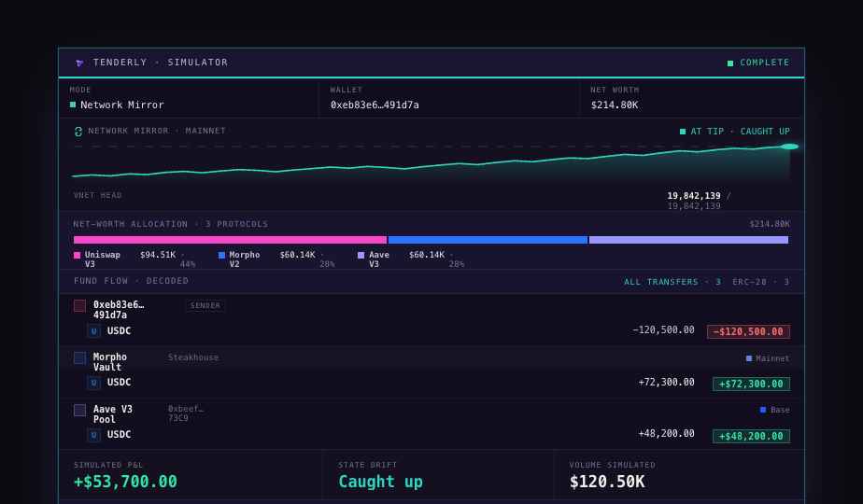Click the green COMPLETE status indicator
The width and height of the screenshot is (863, 504).
758,63
